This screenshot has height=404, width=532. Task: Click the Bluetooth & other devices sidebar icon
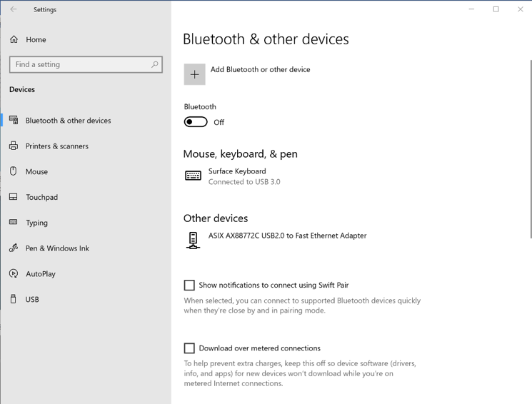pyautogui.click(x=14, y=120)
